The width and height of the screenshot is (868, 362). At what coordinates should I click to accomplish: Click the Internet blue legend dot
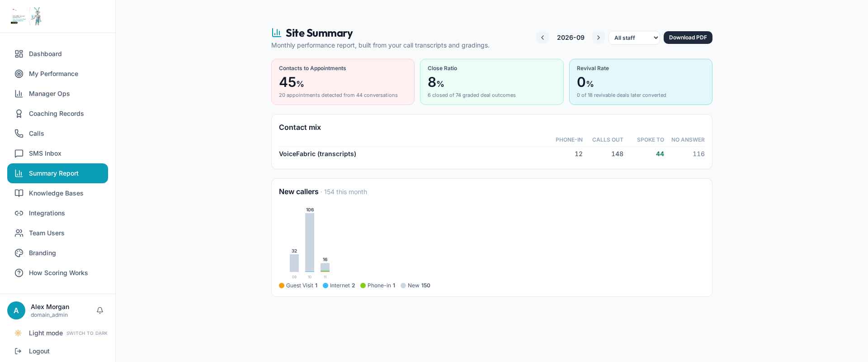(x=325, y=286)
